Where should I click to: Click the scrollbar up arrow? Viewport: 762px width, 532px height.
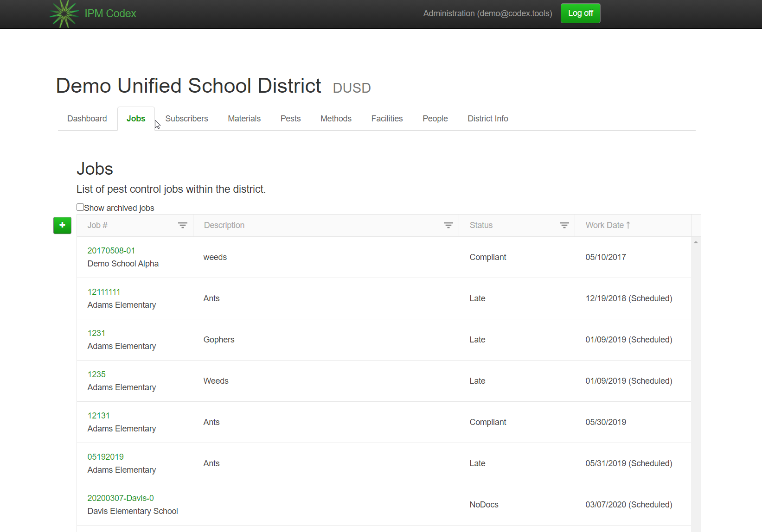(x=696, y=242)
